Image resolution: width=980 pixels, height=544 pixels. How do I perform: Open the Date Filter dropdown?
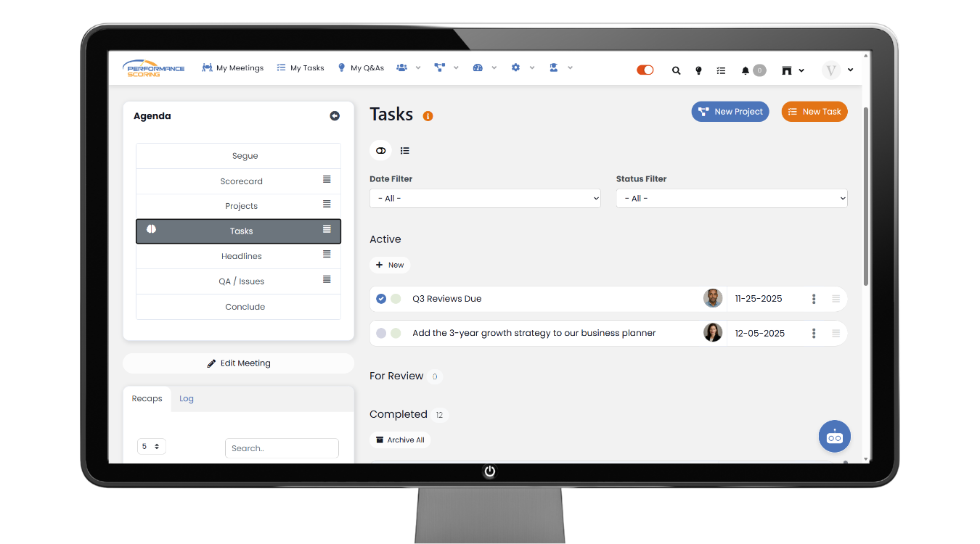click(x=485, y=199)
